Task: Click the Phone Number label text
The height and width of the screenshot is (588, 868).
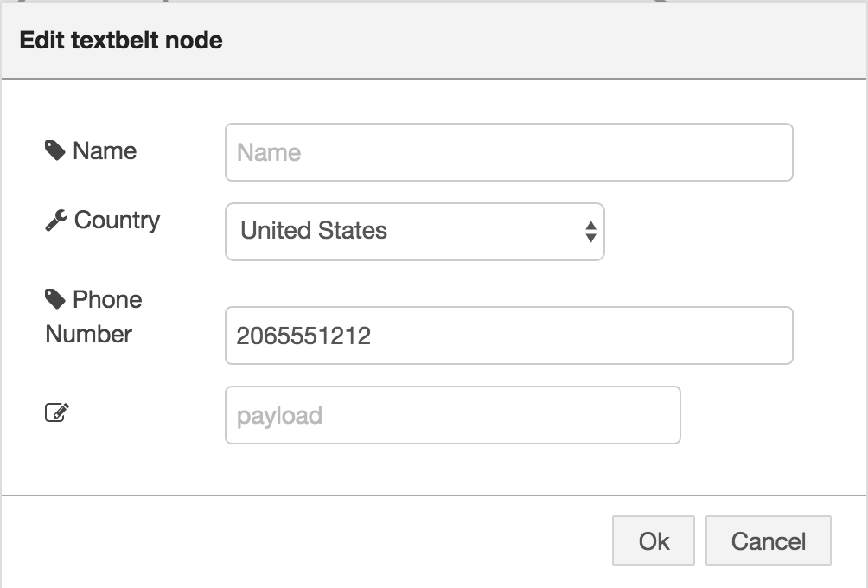Action: tap(93, 316)
